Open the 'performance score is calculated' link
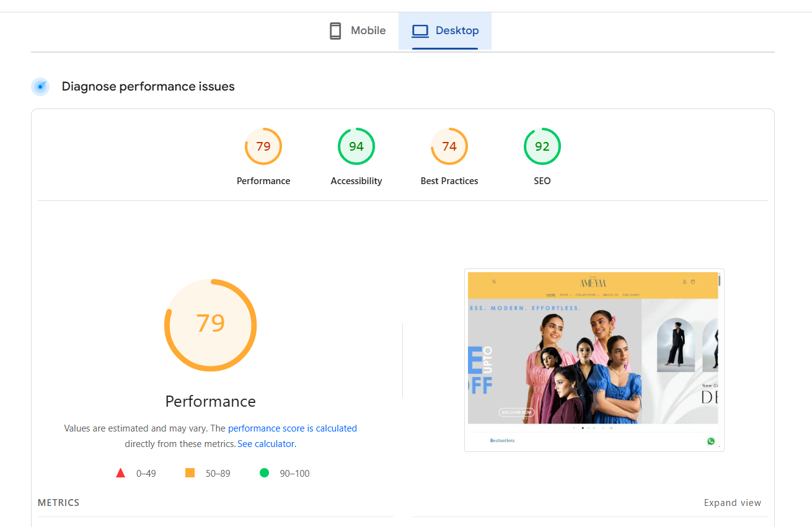This screenshot has width=812, height=527. tap(292, 428)
